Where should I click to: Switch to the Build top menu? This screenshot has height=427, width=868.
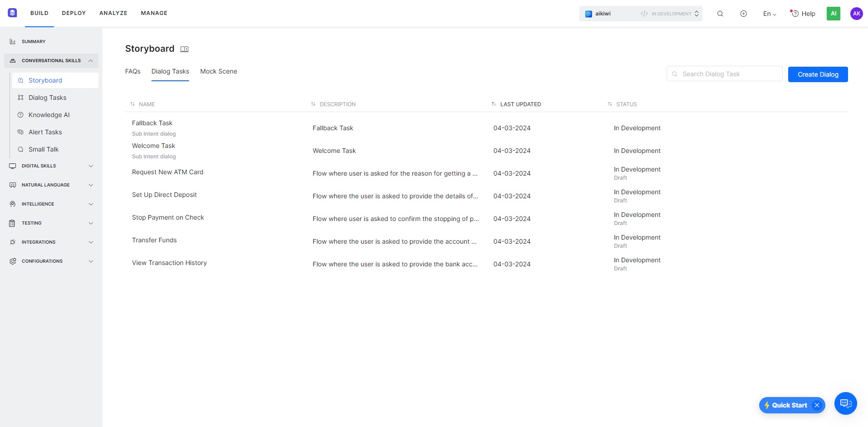(x=39, y=13)
